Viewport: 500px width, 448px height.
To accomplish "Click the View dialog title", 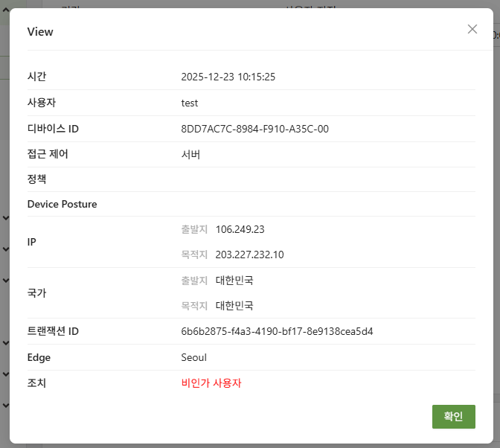I will click(40, 32).
